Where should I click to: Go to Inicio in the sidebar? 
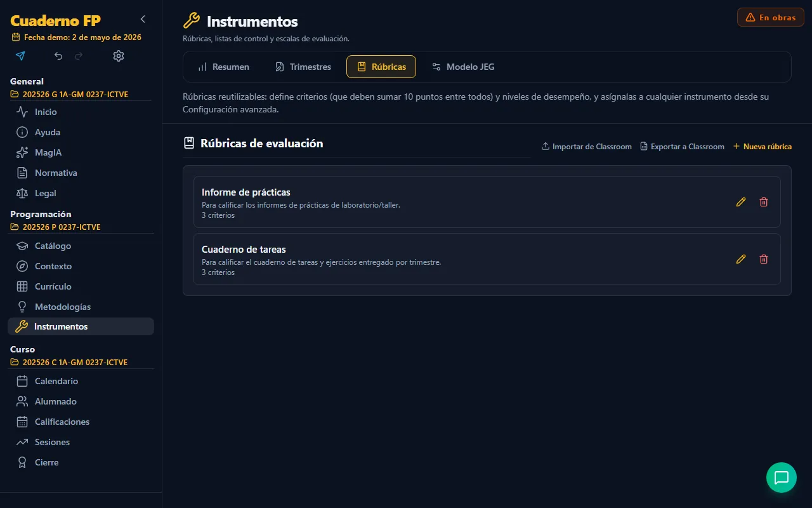tap(81, 112)
